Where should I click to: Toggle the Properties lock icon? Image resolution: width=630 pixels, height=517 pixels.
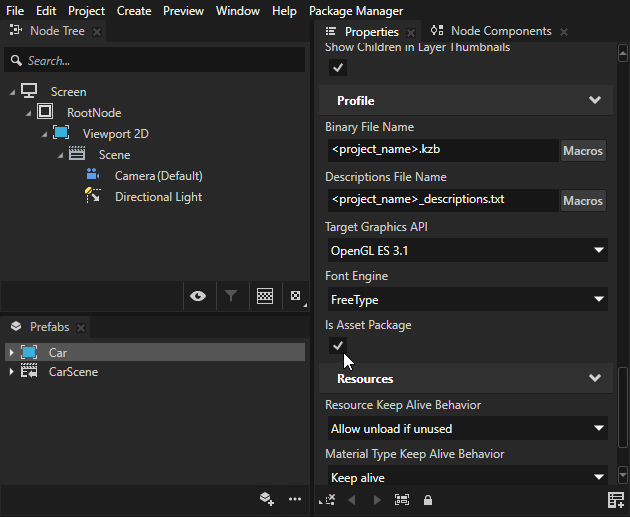point(428,500)
